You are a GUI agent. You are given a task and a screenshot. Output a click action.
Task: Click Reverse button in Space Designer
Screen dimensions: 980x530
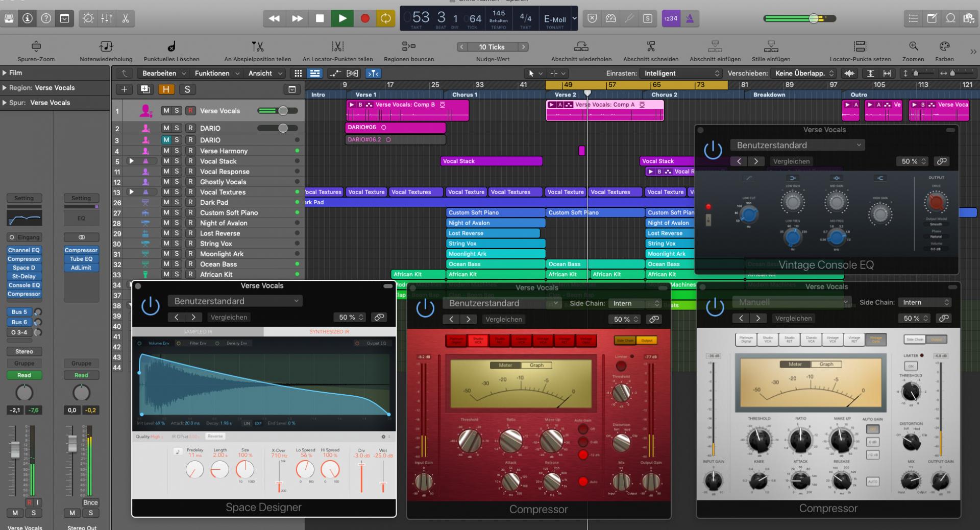[x=215, y=436]
